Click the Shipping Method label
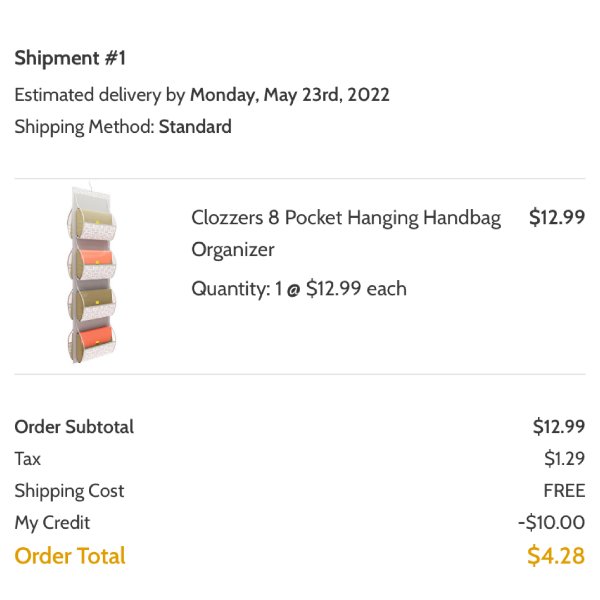Image resolution: width=600 pixels, height=600 pixels. (x=84, y=127)
